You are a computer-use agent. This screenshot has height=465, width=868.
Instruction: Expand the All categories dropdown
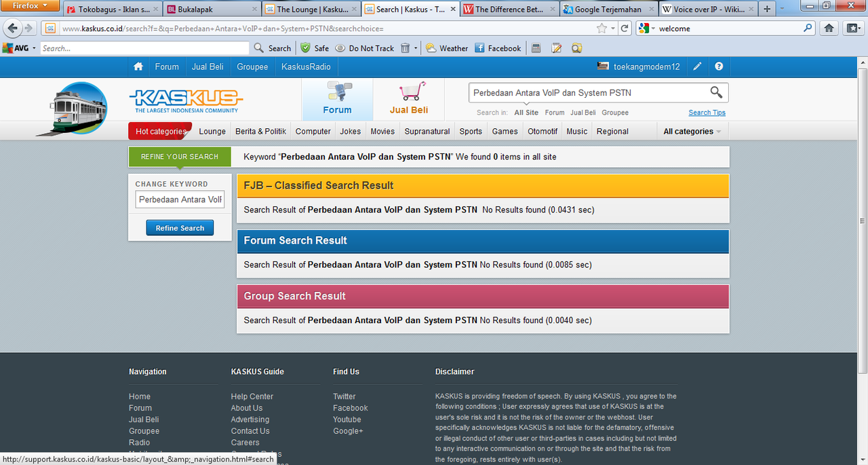coord(692,131)
